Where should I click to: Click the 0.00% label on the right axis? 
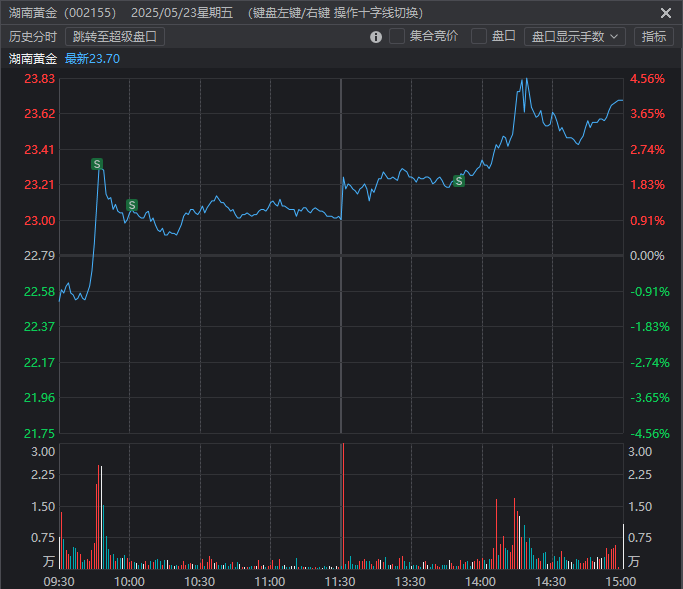(x=647, y=256)
